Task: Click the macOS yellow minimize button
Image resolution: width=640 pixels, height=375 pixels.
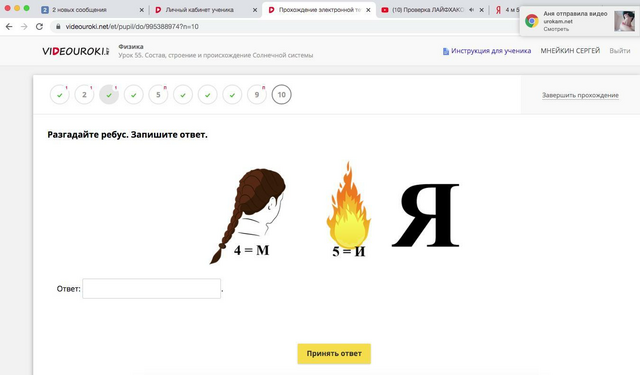Action: point(17,8)
